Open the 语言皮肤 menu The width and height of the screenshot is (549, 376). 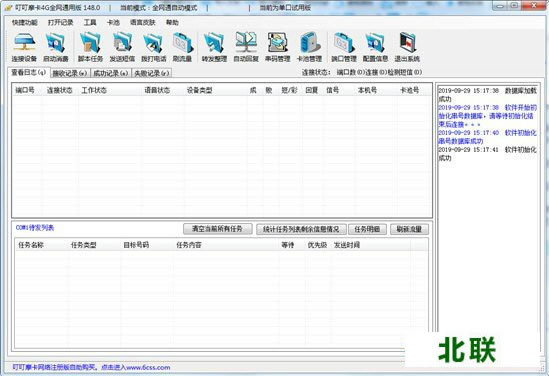[143, 22]
